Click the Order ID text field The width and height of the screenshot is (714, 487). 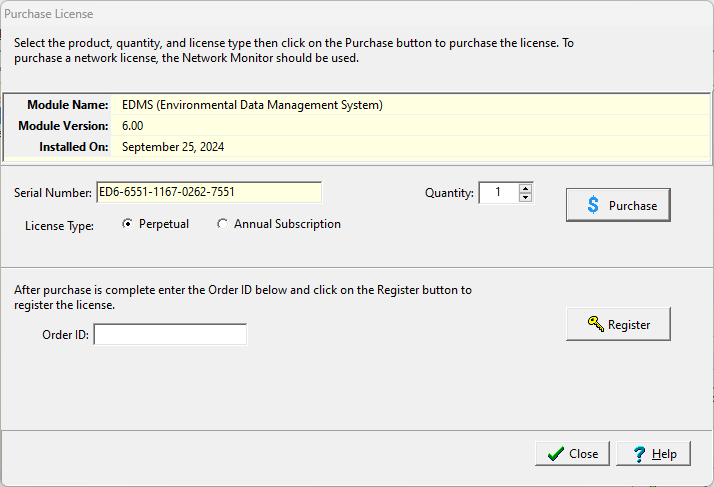(170, 334)
